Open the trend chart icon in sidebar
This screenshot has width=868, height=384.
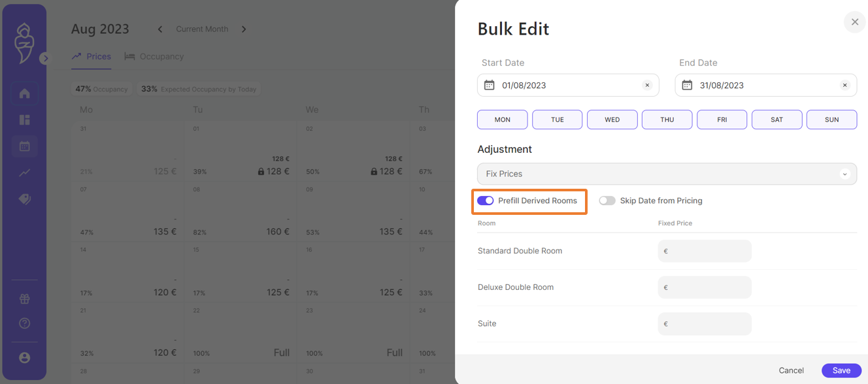25,173
